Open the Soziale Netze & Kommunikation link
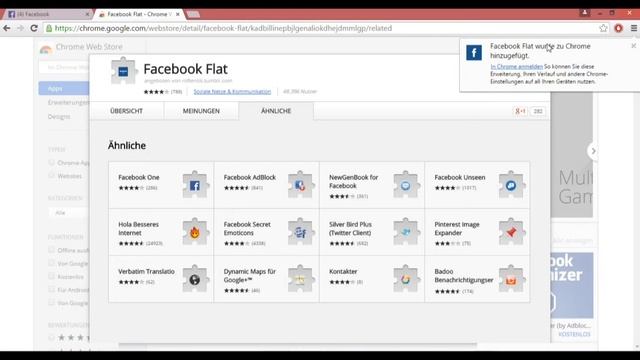 pos(232,91)
